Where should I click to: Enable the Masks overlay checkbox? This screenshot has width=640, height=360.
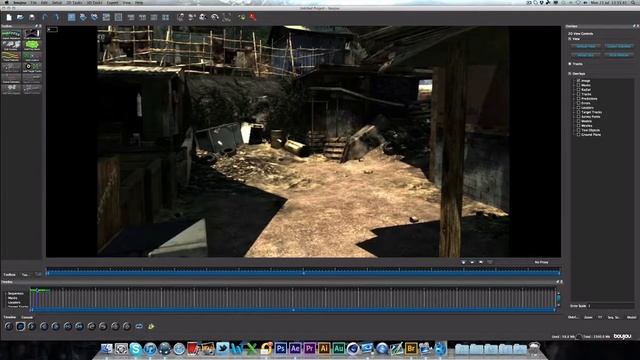(578, 85)
